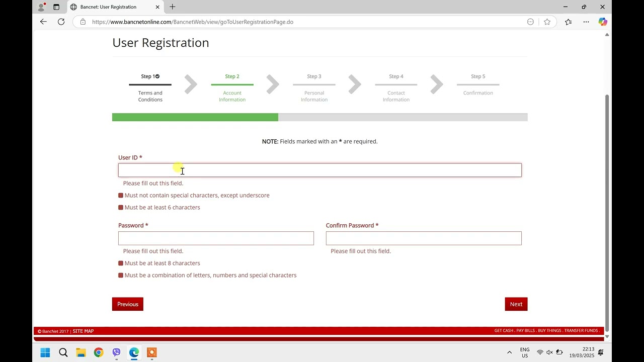Open the battery status tray icon
The width and height of the screenshot is (644, 362).
tap(559, 352)
